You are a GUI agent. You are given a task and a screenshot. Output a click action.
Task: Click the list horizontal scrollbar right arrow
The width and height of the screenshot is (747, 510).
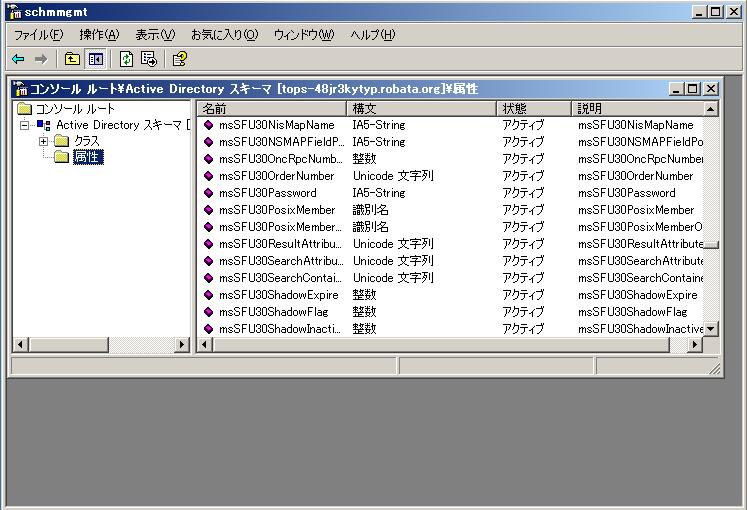[x=695, y=344]
